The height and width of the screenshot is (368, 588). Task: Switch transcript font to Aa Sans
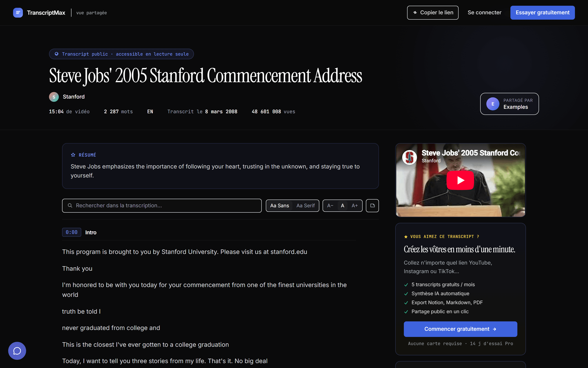point(280,206)
